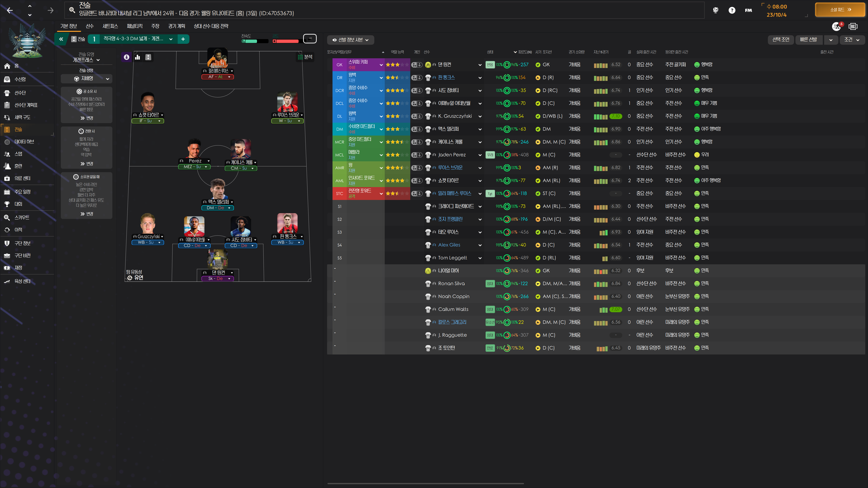Click the 친숙도 familiarity progress bar
The image size is (868, 488).
255,41
